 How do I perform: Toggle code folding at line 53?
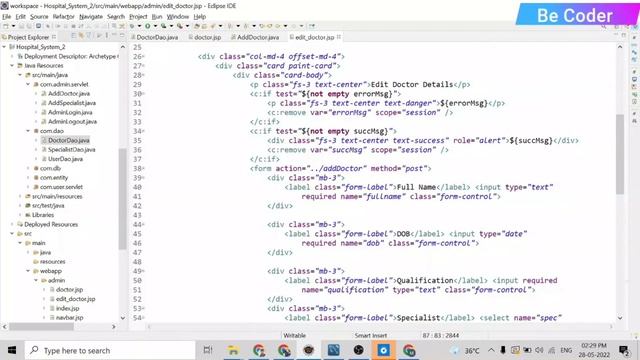click(x=144, y=309)
